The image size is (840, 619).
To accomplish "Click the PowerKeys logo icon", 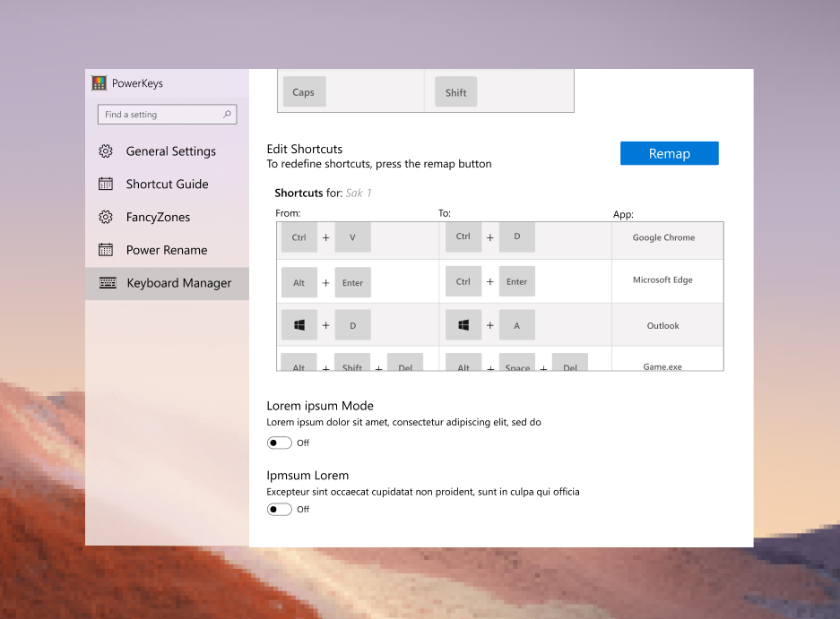I will [x=99, y=82].
